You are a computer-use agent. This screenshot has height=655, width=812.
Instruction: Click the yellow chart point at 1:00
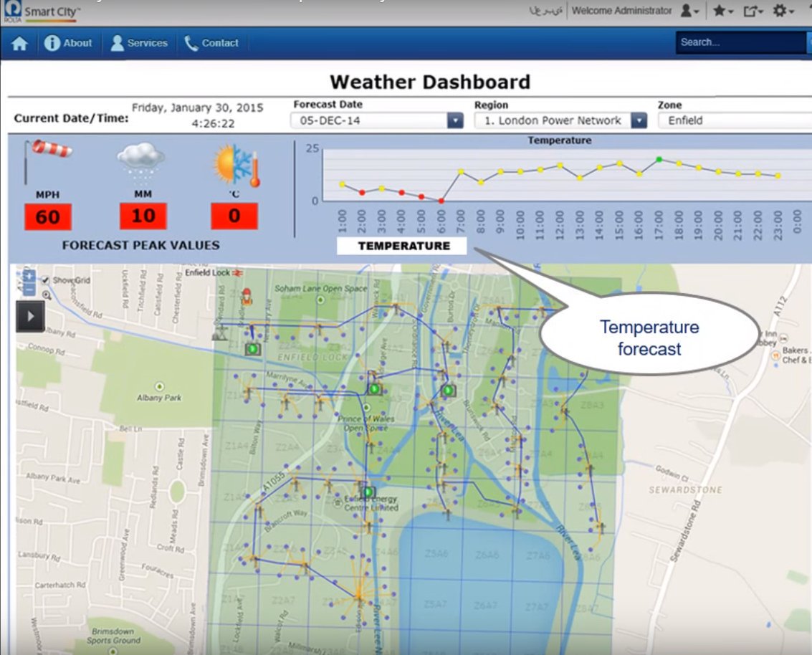pyautogui.click(x=343, y=184)
